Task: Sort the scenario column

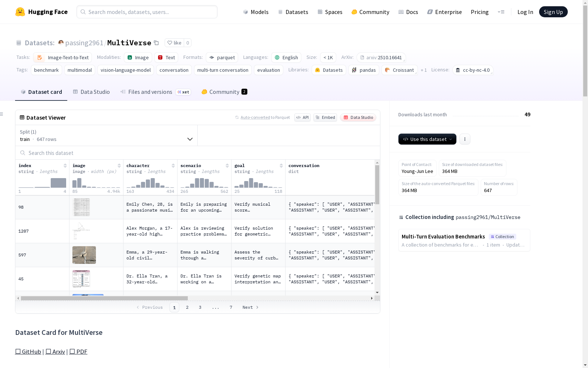Action: (x=227, y=166)
